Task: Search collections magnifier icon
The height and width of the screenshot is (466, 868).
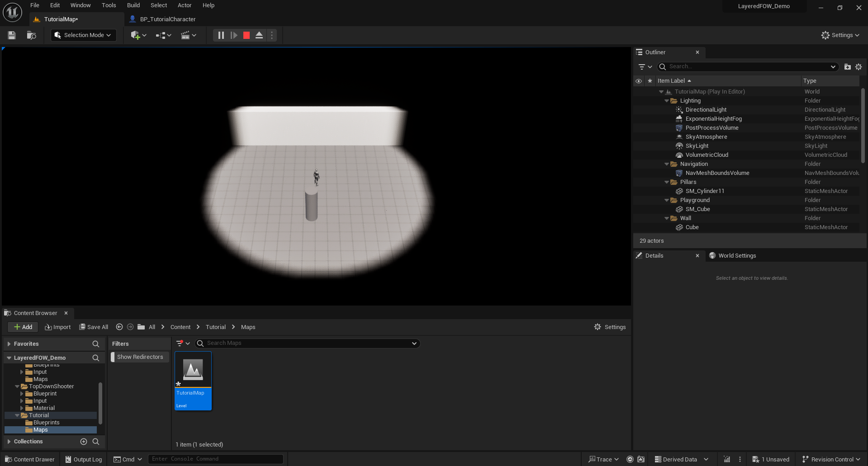Action: [96, 442]
